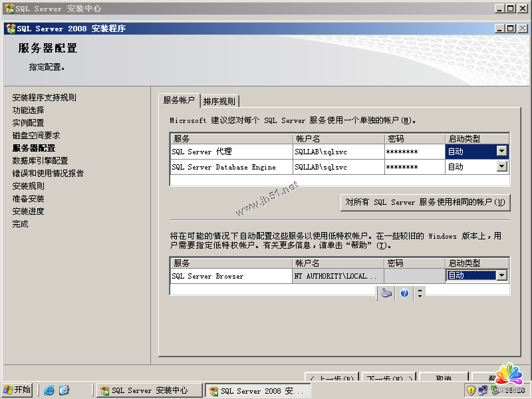Click the network connection tray icon
This screenshot has height=399, width=532.
484,390
